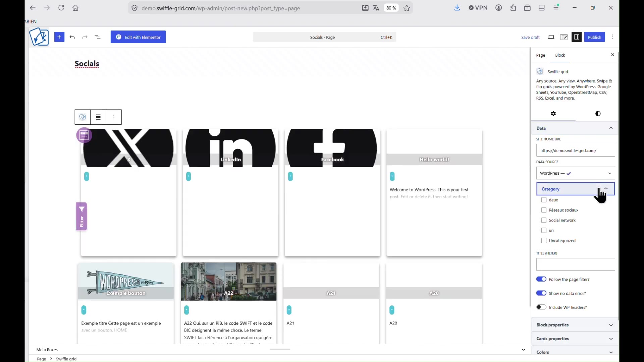Screen dimensions: 644x362
Task: Expand the Cards properties panel
Action: (x=575, y=339)
